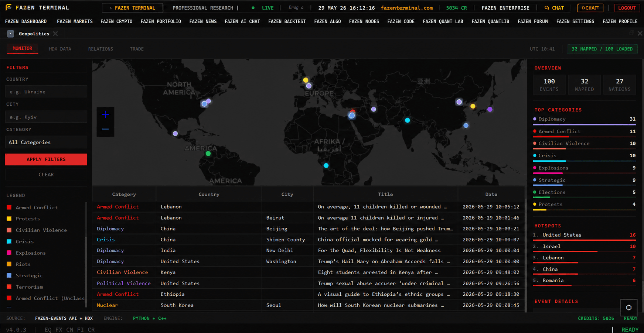
Task: Click the Apply Filters button
Action: (x=46, y=159)
